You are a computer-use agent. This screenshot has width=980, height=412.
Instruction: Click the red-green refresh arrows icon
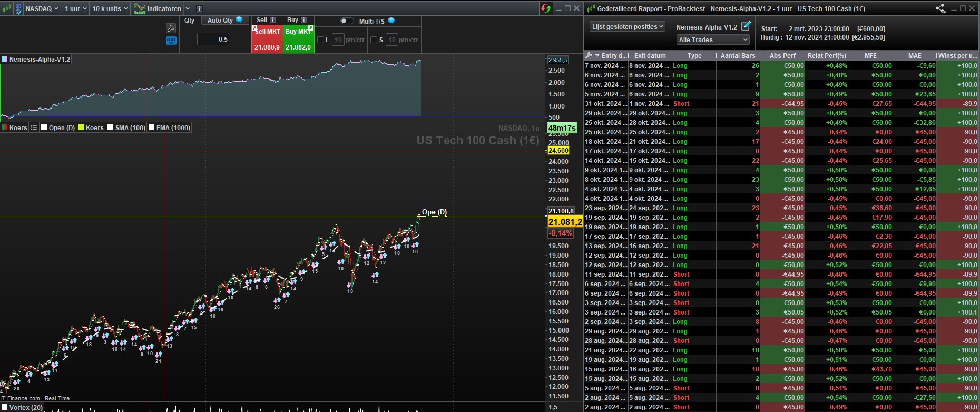click(546, 8)
